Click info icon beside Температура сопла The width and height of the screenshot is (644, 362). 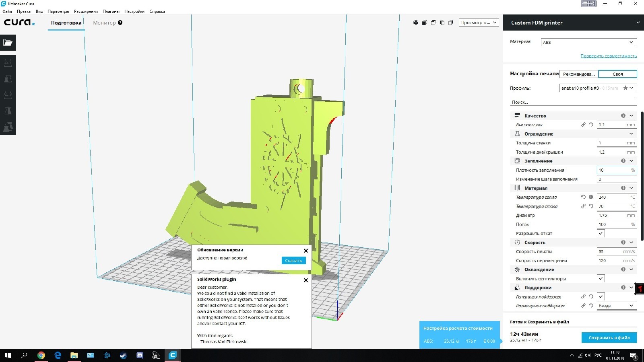(591, 197)
